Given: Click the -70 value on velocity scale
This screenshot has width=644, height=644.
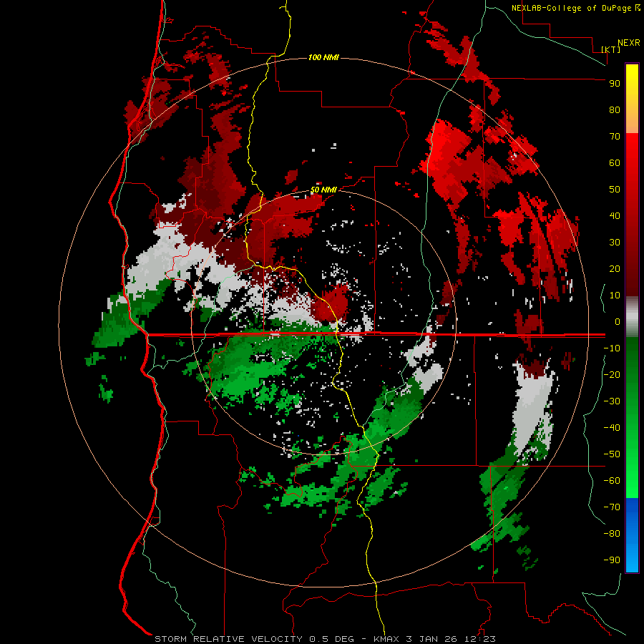Looking at the screenshot, I should [x=612, y=507].
